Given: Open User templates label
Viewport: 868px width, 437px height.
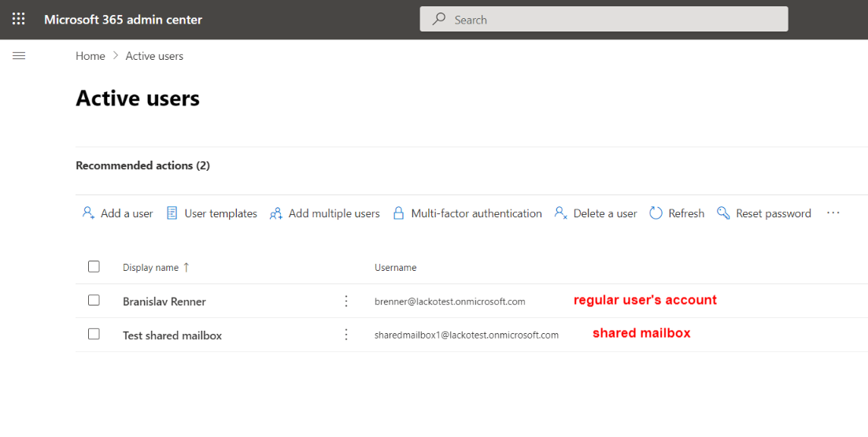Looking at the screenshot, I should [221, 213].
